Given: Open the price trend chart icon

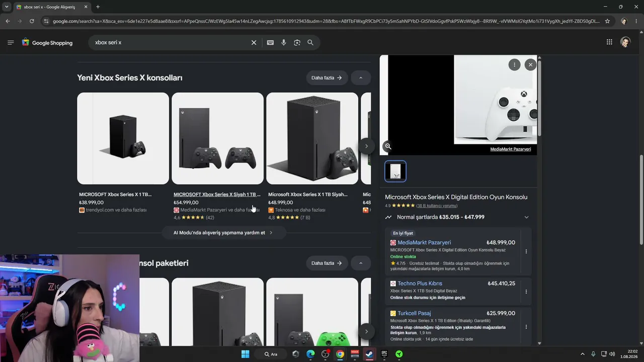Looking at the screenshot, I should click(x=388, y=217).
